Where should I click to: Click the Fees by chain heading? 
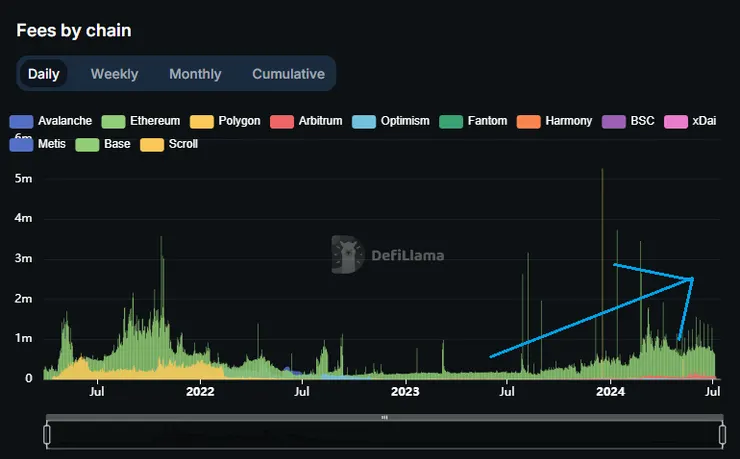pos(74,30)
